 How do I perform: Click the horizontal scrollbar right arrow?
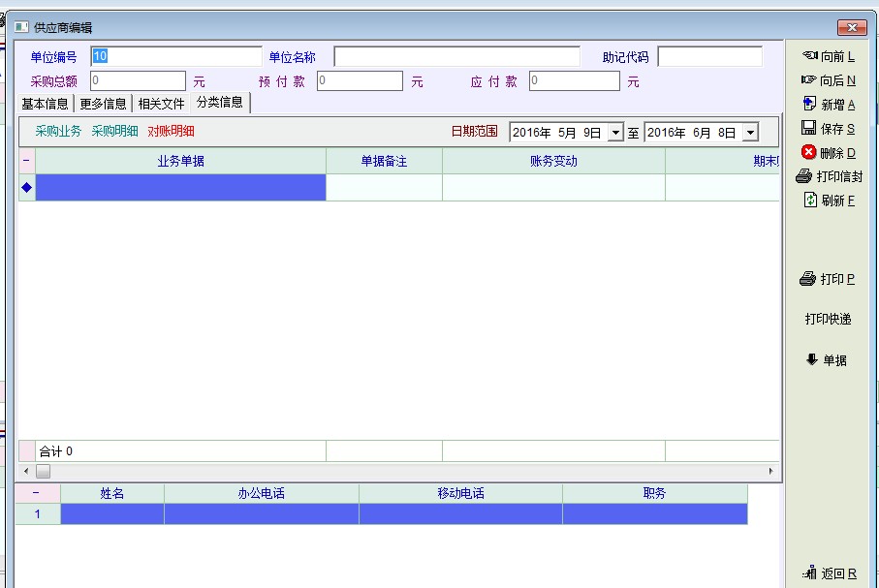coord(771,472)
